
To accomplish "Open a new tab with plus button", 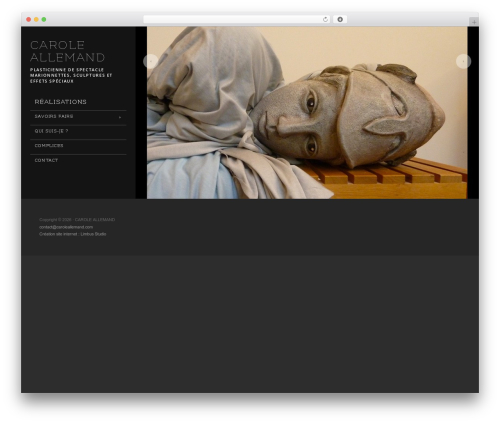I will pyautogui.click(x=474, y=22).
